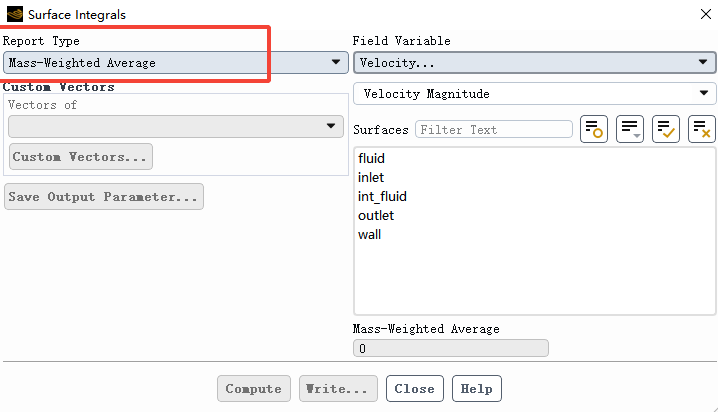
Task: Select the inlet surface
Action: [x=371, y=178]
